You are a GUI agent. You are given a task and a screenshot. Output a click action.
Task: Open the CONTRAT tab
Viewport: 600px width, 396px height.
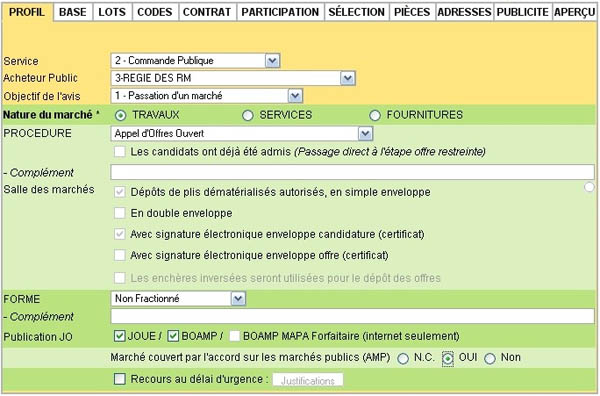[x=207, y=12]
